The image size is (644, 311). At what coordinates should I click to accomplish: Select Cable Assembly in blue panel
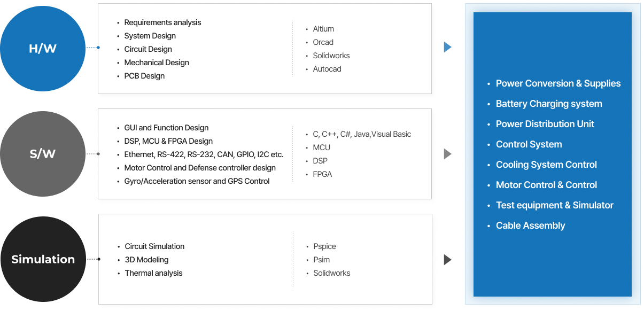tap(530, 226)
